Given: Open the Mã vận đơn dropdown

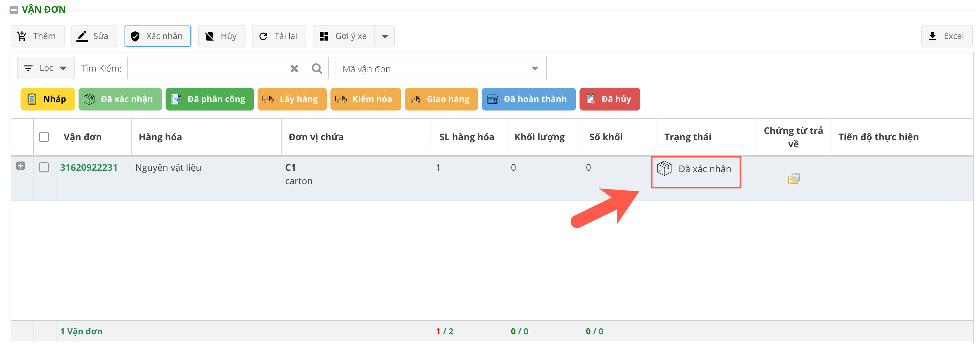Looking at the screenshot, I should coord(440,69).
